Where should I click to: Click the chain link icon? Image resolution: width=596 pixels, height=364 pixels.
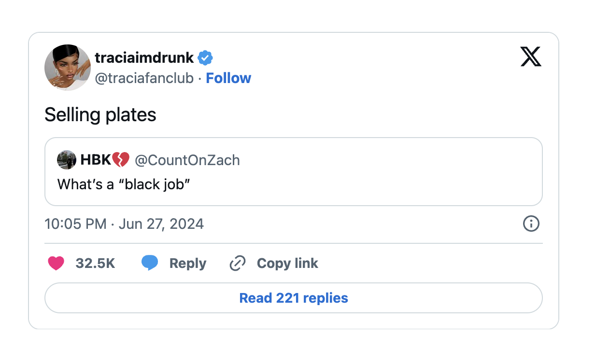point(238,264)
